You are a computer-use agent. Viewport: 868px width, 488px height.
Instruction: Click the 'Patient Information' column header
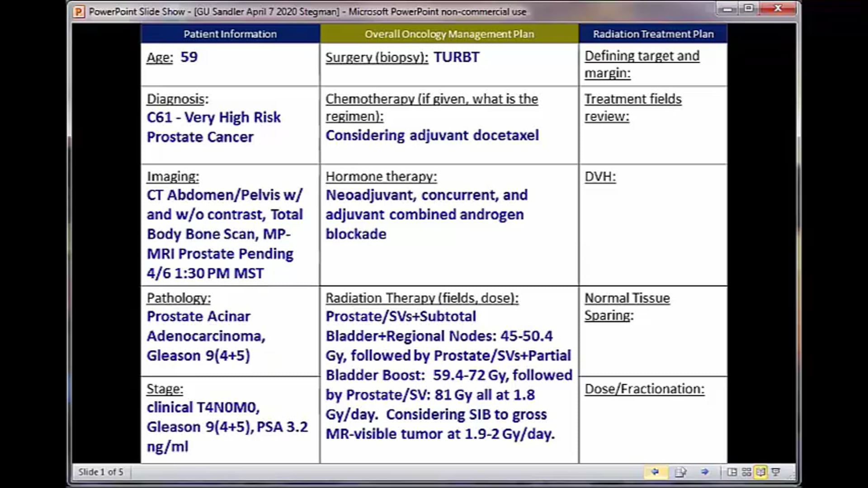[230, 33]
